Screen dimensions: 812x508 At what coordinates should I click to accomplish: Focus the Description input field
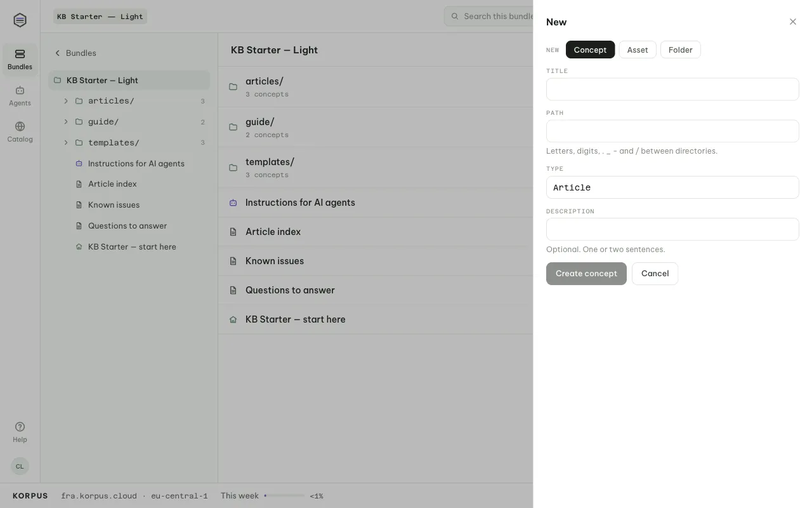[x=672, y=229]
